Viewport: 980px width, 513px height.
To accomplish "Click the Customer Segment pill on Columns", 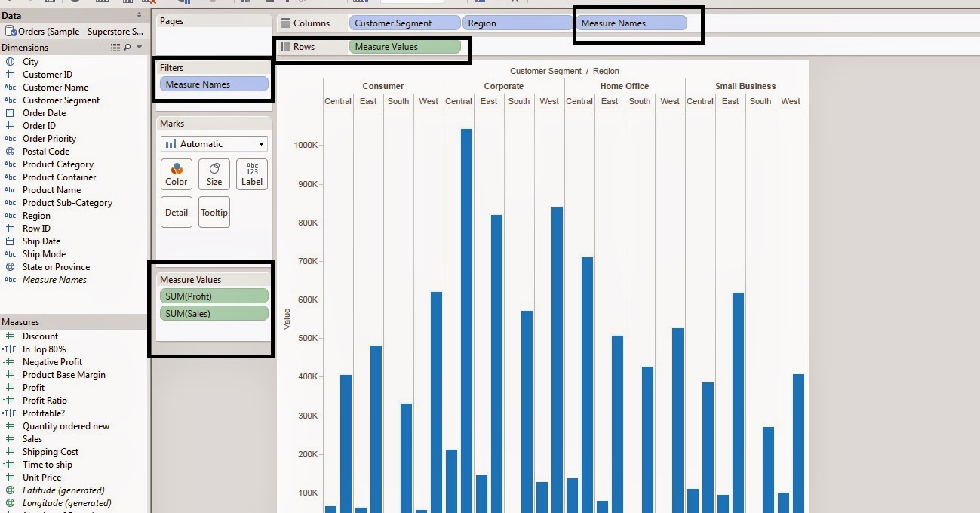I will pyautogui.click(x=404, y=23).
